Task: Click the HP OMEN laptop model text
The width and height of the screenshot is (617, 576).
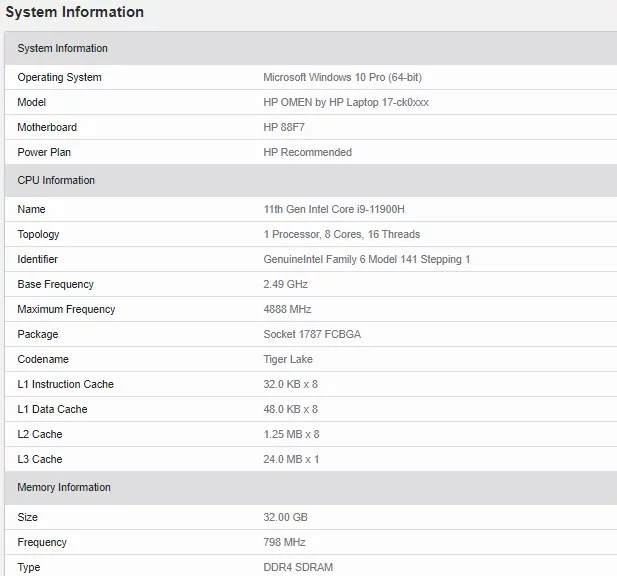Action: 345,102
